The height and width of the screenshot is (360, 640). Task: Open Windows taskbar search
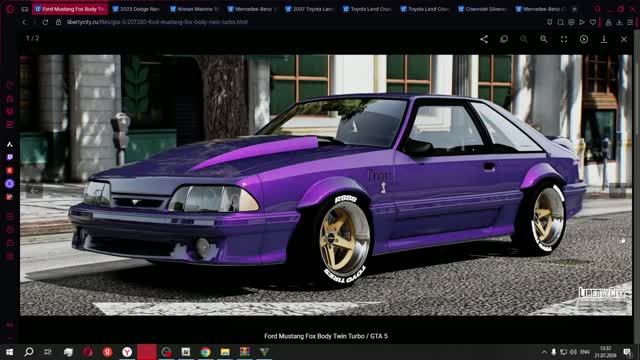tap(29, 352)
